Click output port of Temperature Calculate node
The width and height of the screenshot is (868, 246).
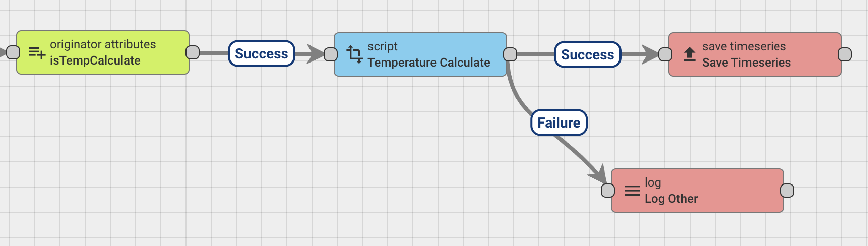[510, 54]
